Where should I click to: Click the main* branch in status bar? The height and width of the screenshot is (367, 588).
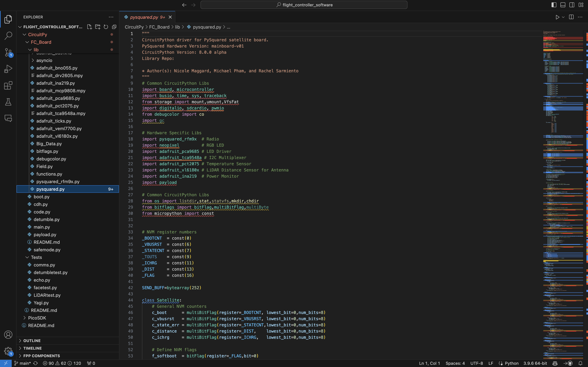click(23, 363)
